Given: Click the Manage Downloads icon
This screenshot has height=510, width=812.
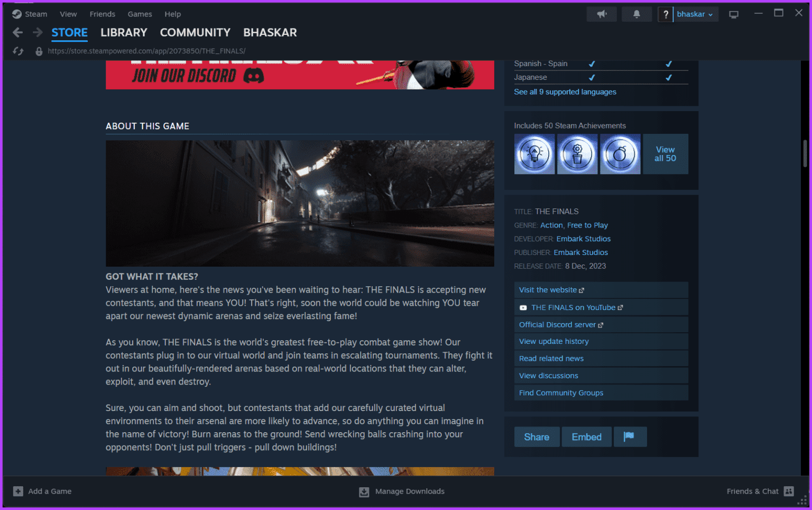Looking at the screenshot, I should [x=364, y=492].
